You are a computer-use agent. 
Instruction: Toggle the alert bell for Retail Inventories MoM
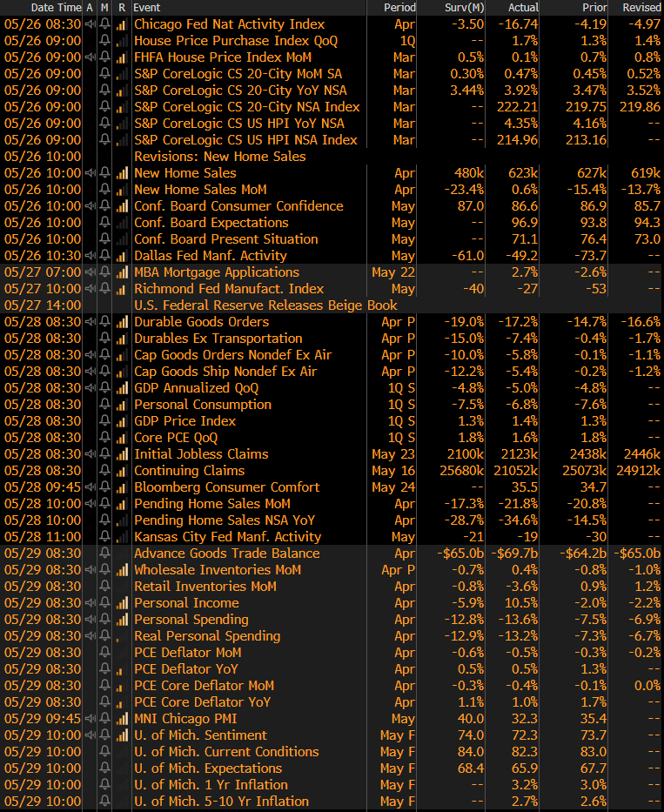pos(105,587)
